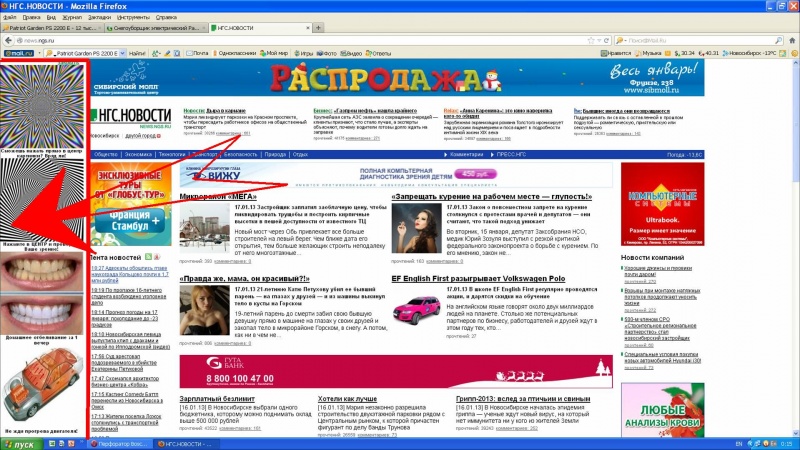This screenshot has width=800, height=450.
Task: Open the Природа news section
Action: [x=275, y=155]
